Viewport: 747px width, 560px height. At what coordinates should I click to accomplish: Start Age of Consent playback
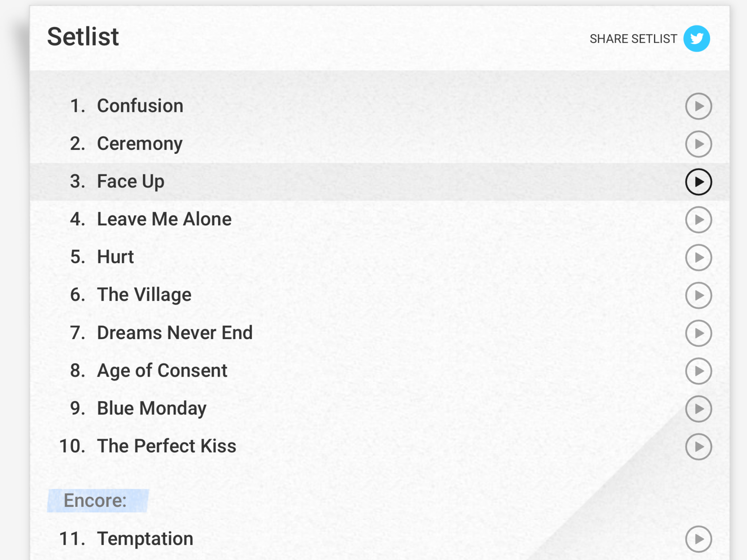[x=698, y=371]
